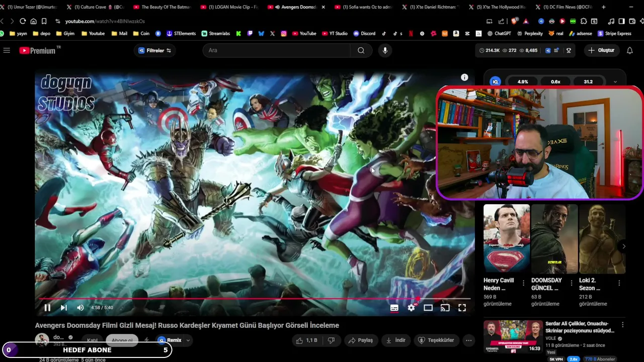Switch to the Culture Crave tab
Screen dimensions: 644x362
[x=97, y=7]
